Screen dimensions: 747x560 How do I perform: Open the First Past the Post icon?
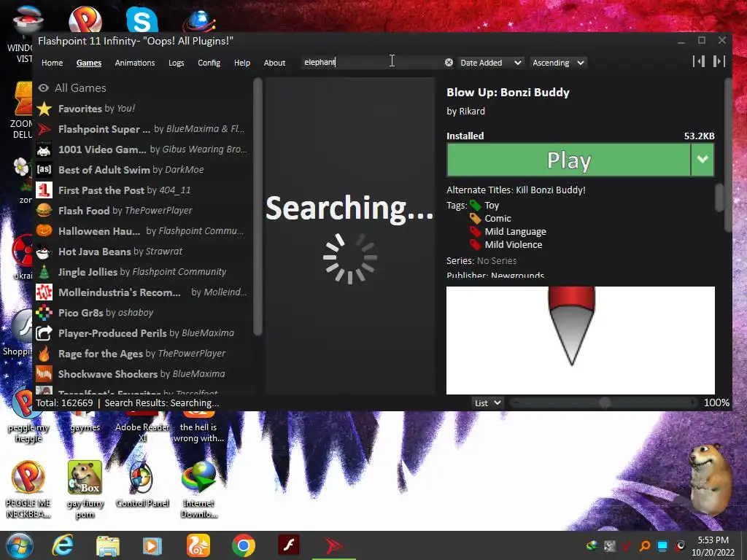pos(44,190)
